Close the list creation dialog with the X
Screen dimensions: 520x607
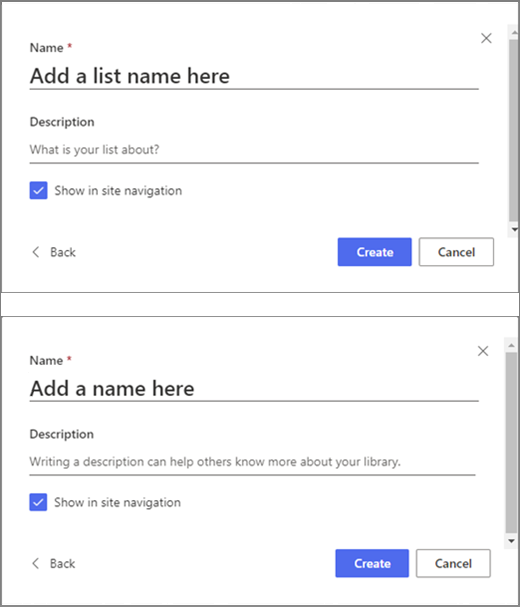point(486,38)
